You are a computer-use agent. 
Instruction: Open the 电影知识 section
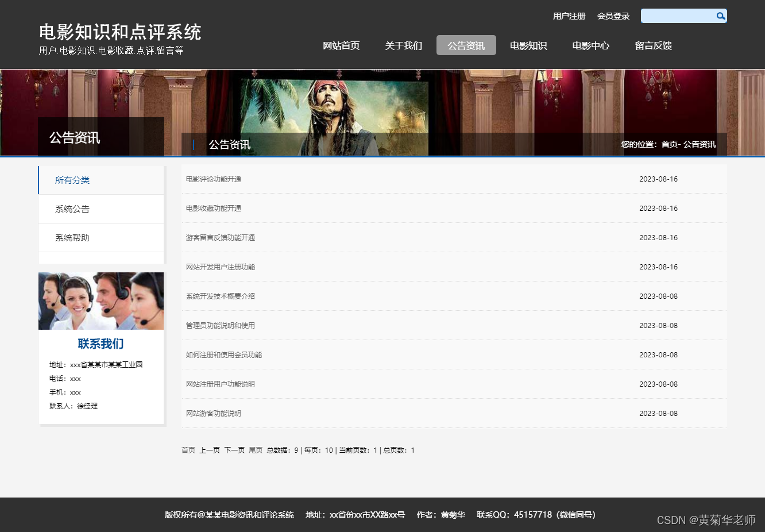(x=528, y=45)
